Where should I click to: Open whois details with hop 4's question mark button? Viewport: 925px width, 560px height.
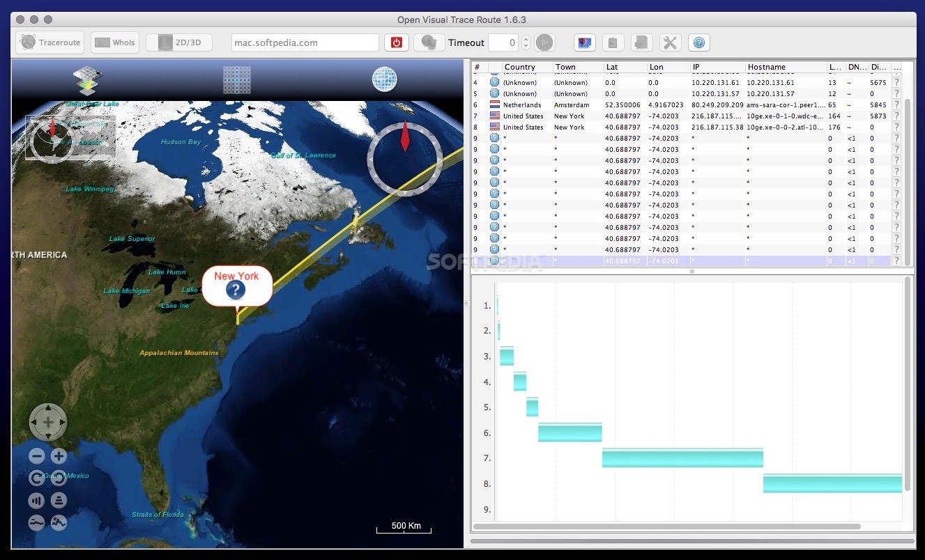click(896, 82)
